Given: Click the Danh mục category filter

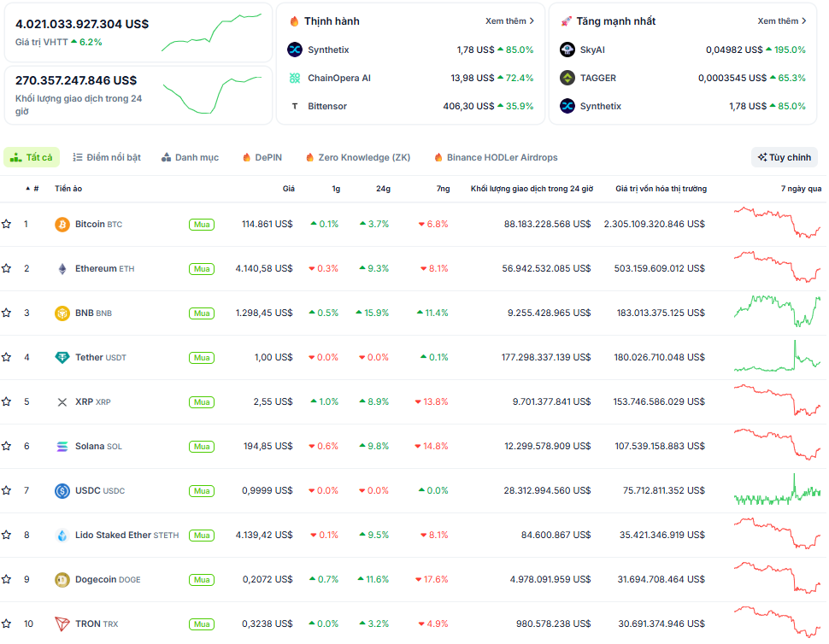Looking at the screenshot, I should point(190,158).
